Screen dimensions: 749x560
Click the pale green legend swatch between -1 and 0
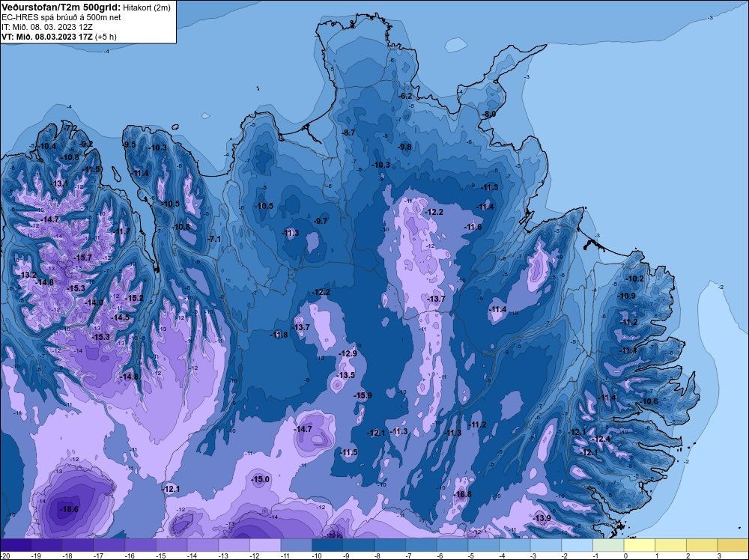click(608, 545)
